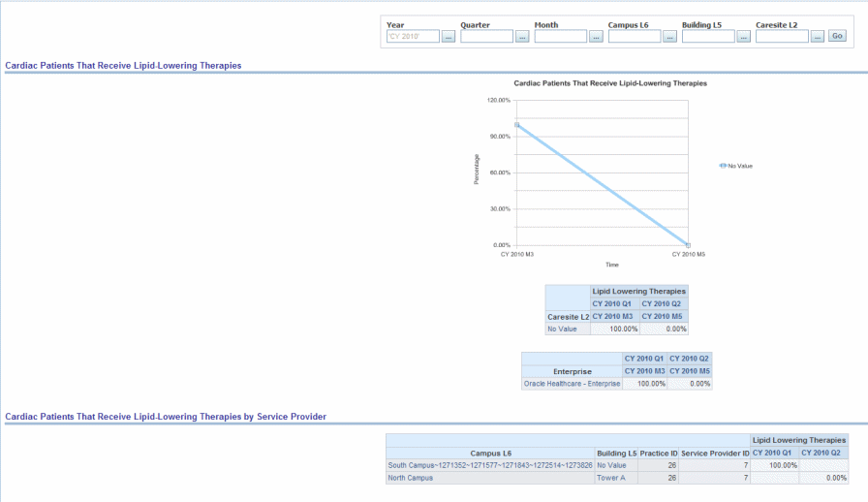868x502 pixels.
Task: Open the Month value picker button
Action: click(596, 37)
